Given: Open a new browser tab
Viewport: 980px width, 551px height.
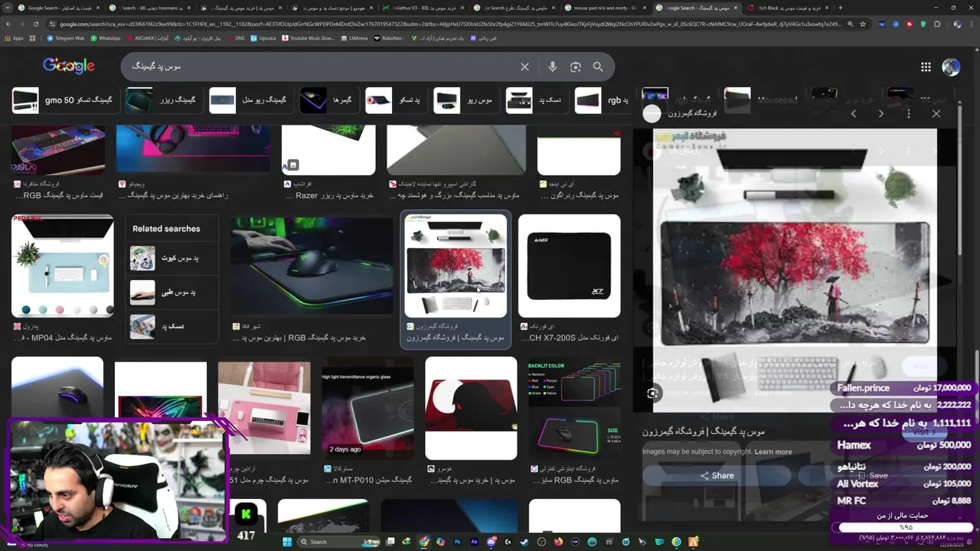Looking at the screenshot, I should [x=841, y=8].
